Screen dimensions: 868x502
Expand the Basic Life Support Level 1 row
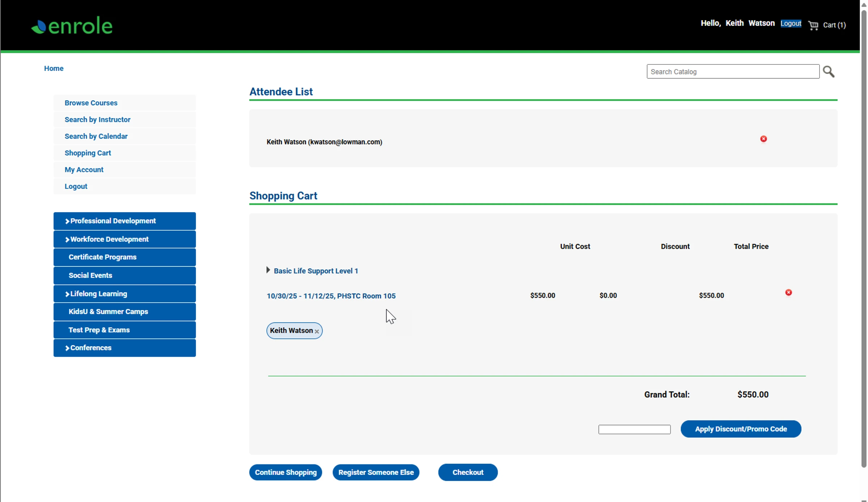pos(268,270)
